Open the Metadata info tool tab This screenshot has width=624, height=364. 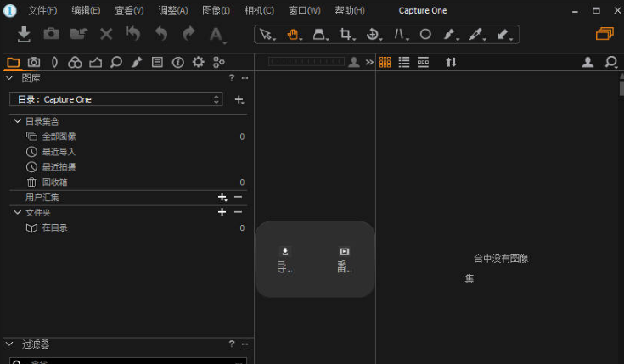pos(177,62)
